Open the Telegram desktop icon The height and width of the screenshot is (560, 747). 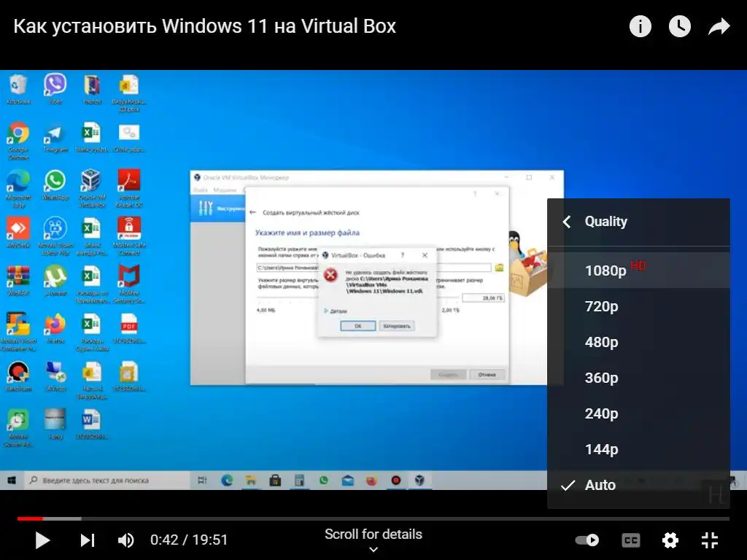pyautogui.click(x=55, y=138)
